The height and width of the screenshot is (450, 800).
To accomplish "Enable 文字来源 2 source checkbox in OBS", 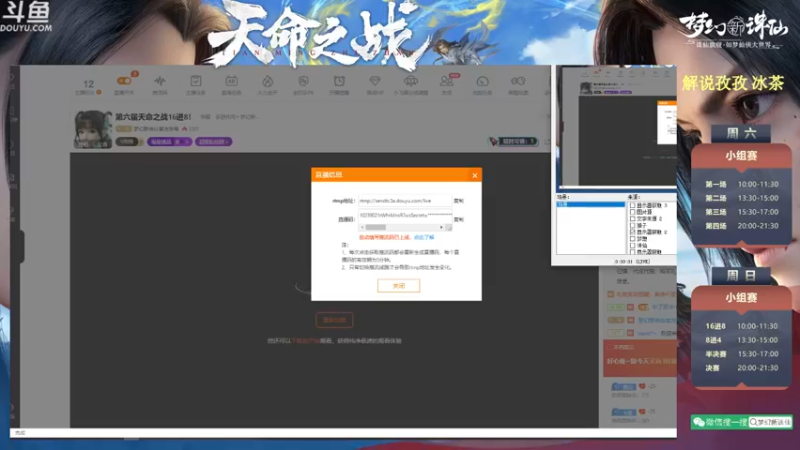I will click(632, 218).
